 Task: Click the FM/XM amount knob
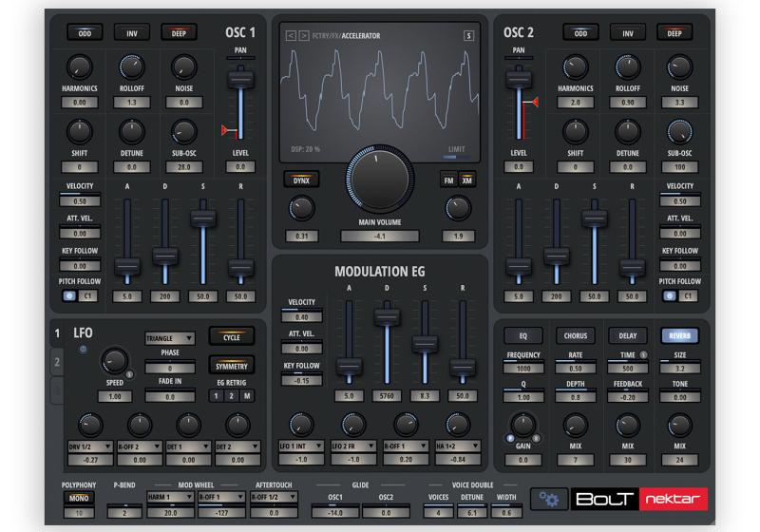pyautogui.click(x=458, y=208)
